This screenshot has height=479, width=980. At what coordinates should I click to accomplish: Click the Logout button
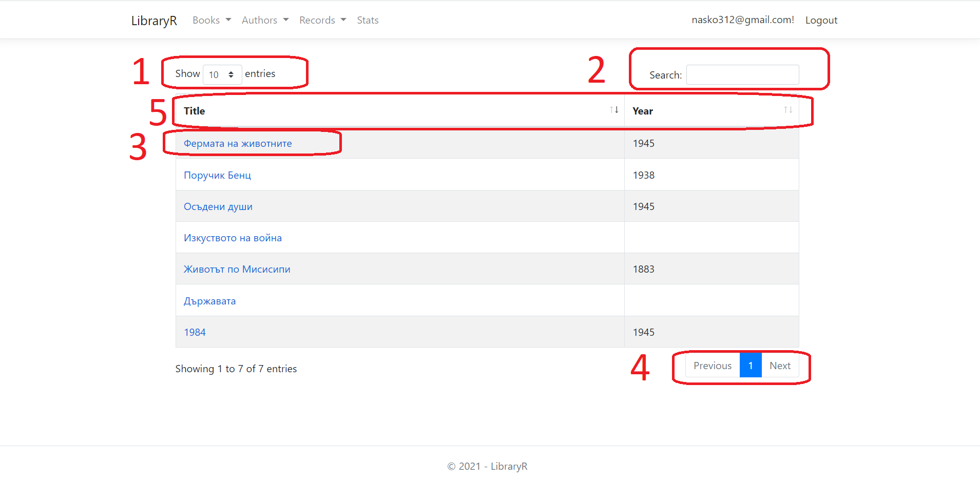[x=821, y=20]
